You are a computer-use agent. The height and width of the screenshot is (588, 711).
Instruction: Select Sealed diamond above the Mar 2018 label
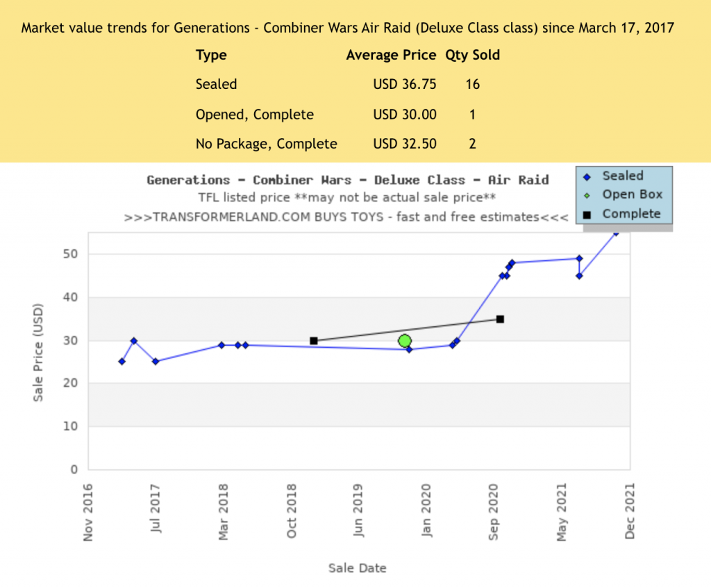(221, 345)
